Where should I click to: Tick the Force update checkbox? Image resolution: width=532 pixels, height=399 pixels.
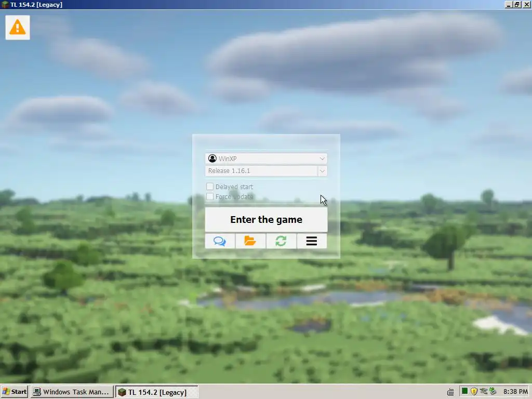click(210, 196)
